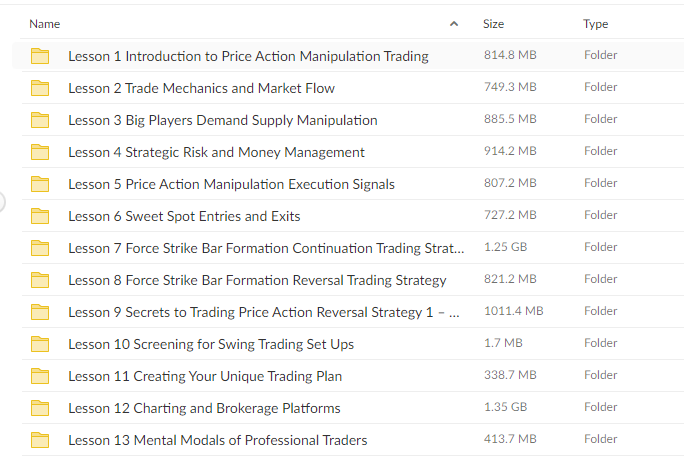Sort files by the Name column header
Screen dimensions: 684x460
44,24
